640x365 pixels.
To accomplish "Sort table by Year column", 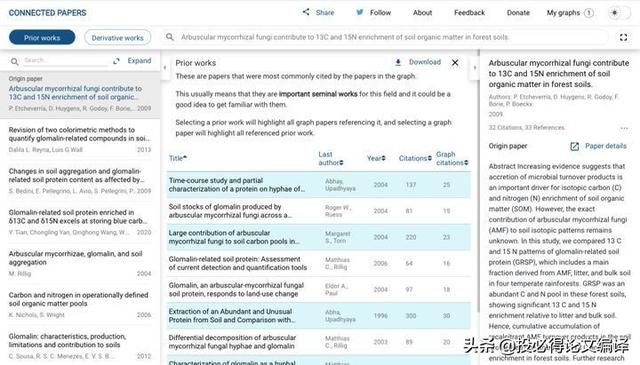I will (x=376, y=158).
